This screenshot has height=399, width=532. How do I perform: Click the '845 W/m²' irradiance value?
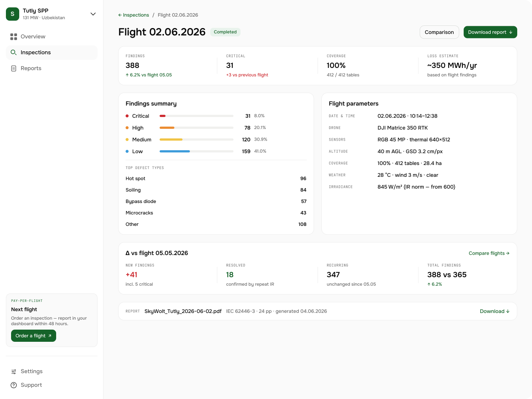390,187
